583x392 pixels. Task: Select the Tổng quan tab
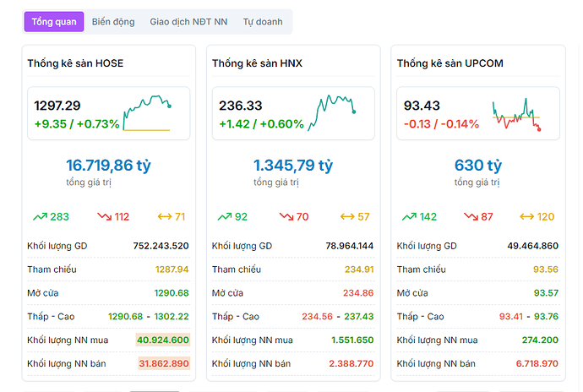click(54, 22)
